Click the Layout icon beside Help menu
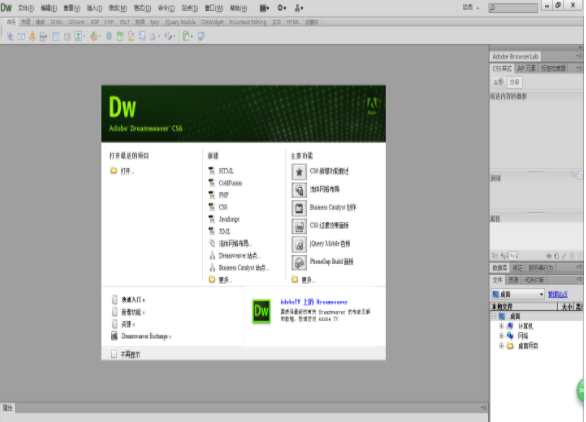Image resolution: width=586 pixels, height=422 pixels. click(x=263, y=7)
